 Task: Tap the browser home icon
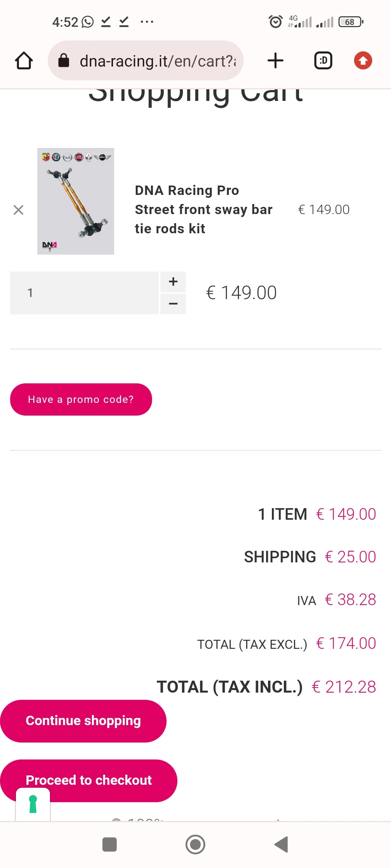click(x=24, y=60)
